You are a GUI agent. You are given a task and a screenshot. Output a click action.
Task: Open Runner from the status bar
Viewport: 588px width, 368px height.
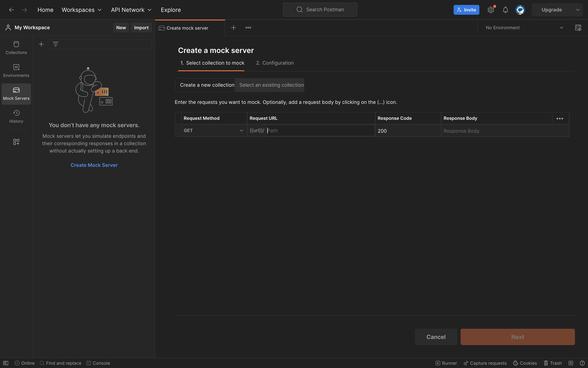446,363
